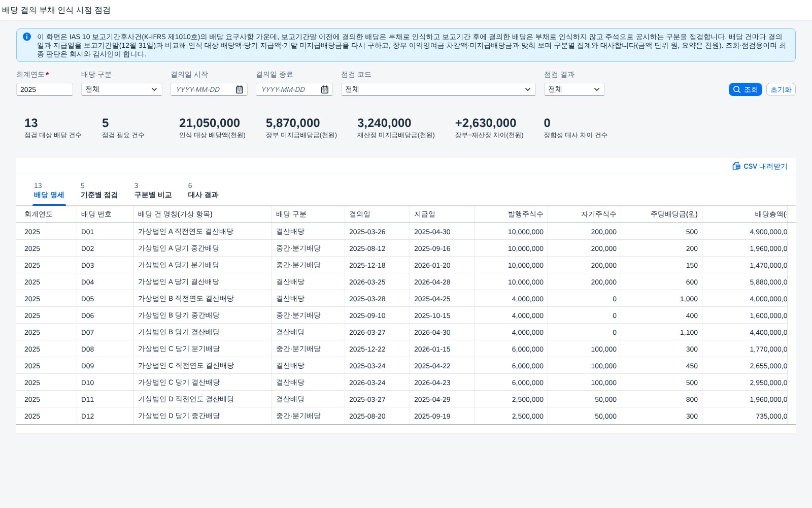
Task: Open the 점검 결과 dropdown
Action: (574, 89)
